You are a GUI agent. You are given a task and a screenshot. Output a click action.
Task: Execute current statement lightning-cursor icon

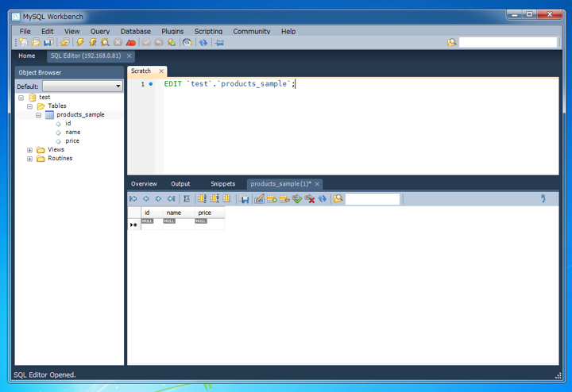(x=93, y=42)
